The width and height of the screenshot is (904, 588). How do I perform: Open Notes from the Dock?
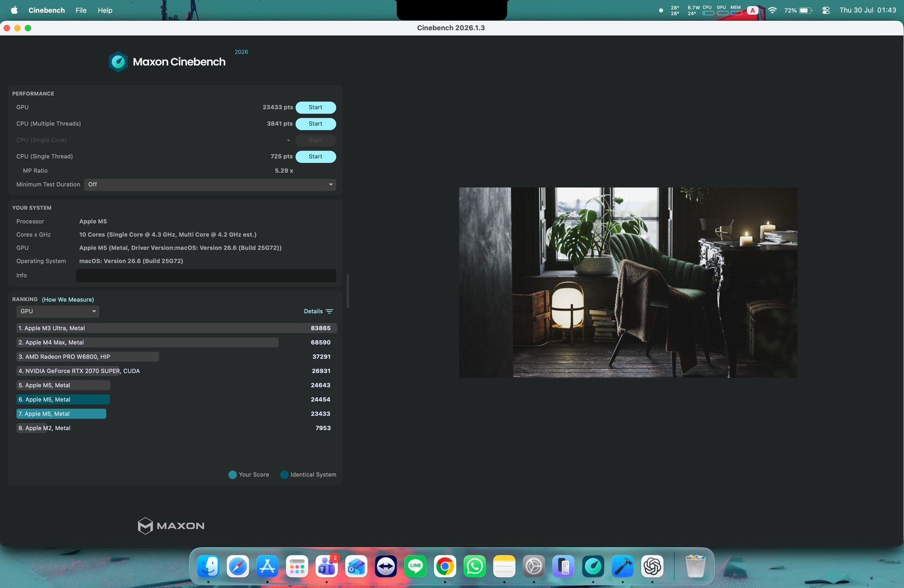coord(504,566)
